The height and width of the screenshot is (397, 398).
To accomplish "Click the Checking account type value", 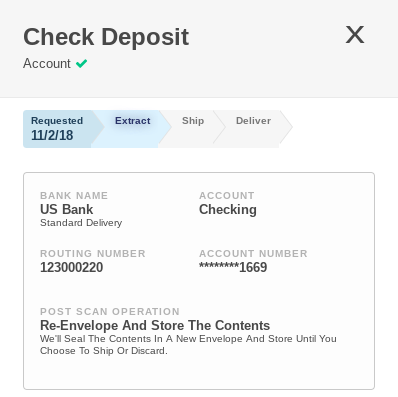I will coord(228,210).
